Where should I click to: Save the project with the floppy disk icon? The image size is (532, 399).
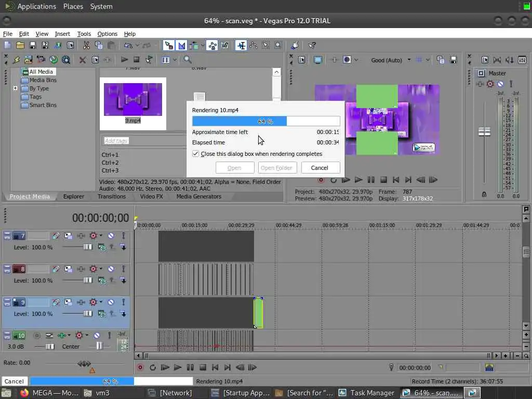(x=33, y=45)
